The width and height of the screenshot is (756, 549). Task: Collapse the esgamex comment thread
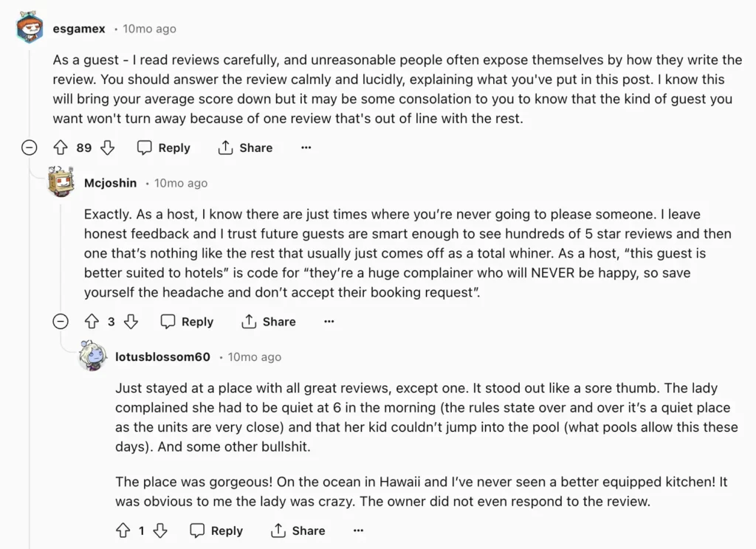(30, 148)
